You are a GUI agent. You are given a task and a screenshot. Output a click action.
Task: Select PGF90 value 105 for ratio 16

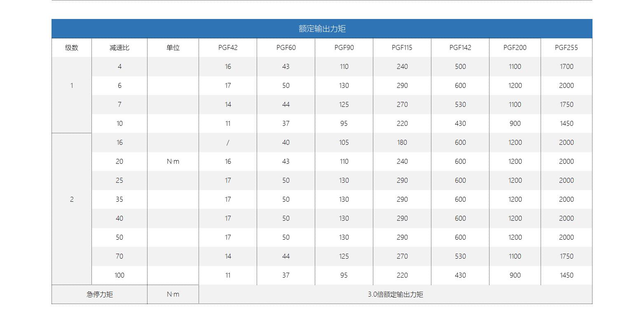click(x=344, y=142)
